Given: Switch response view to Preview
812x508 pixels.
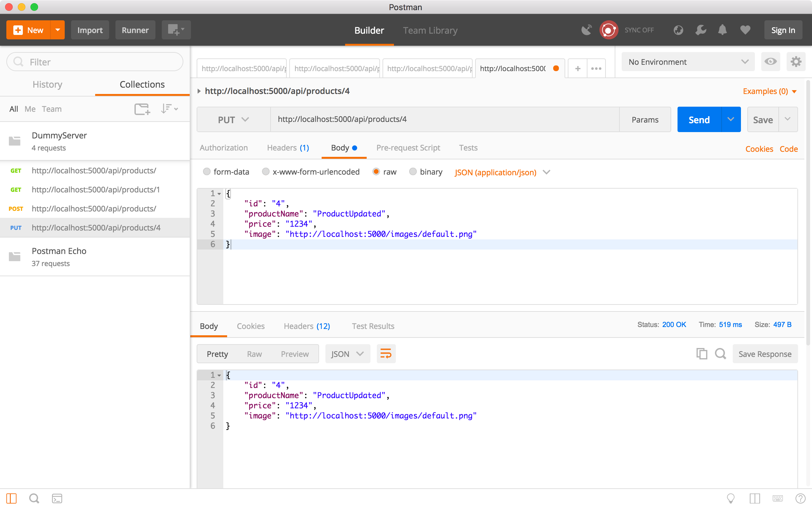Looking at the screenshot, I should tap(295, 354).
